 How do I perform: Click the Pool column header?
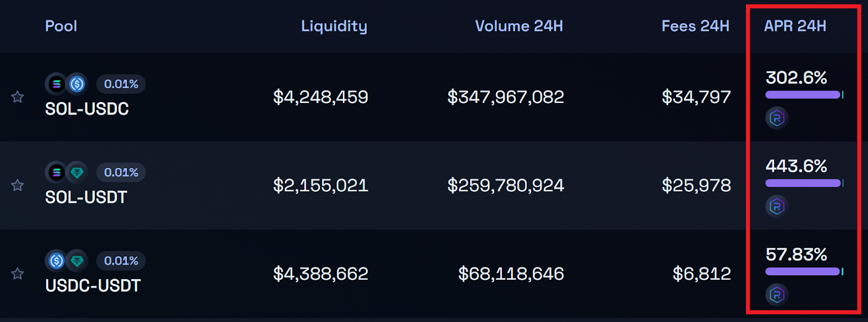61,26
